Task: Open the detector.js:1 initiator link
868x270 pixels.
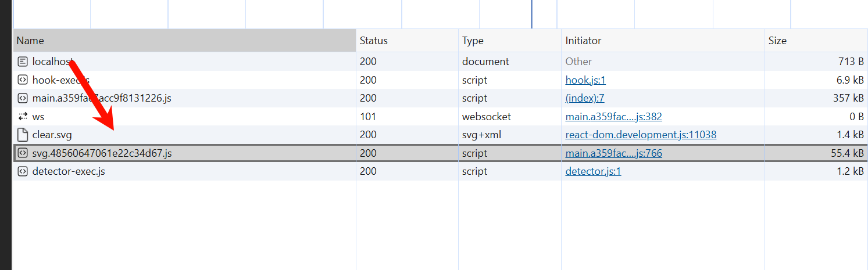Action: [x=593, y=172]
